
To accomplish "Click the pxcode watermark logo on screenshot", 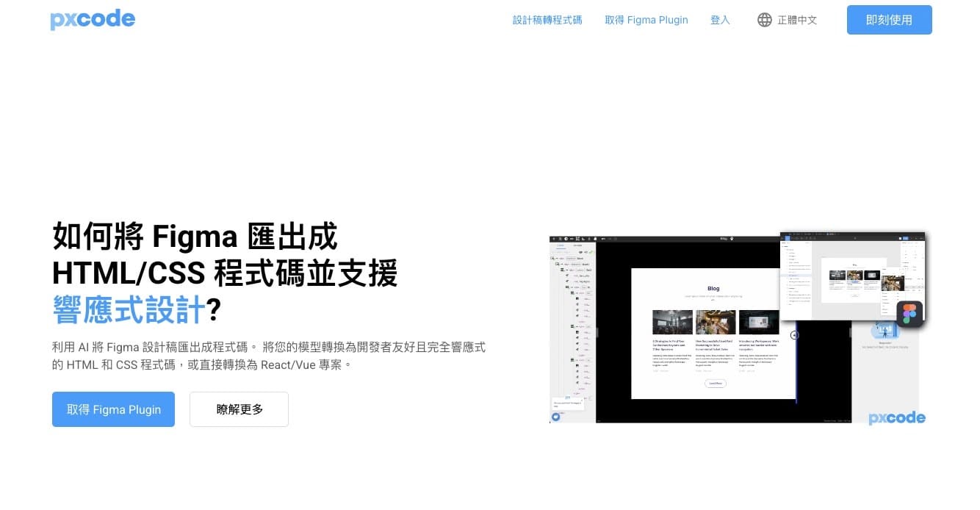I will pyautogui.click(x=896, y=417).
